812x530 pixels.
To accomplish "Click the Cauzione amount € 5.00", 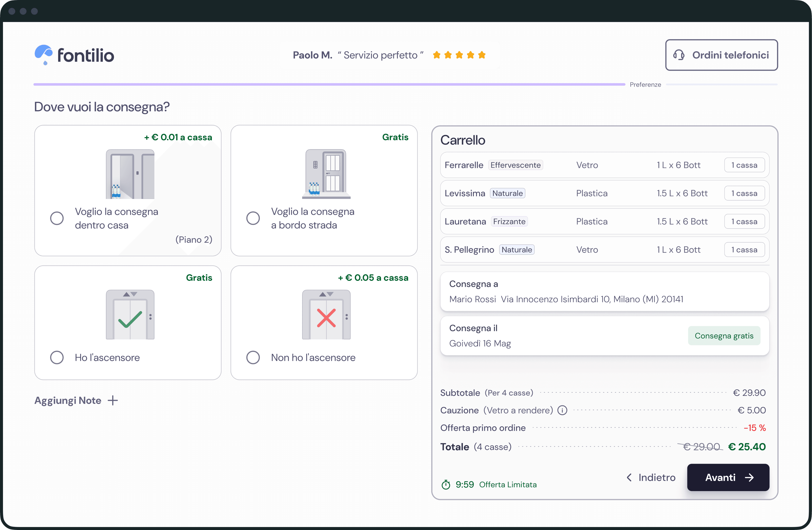I will coord(752,410).
